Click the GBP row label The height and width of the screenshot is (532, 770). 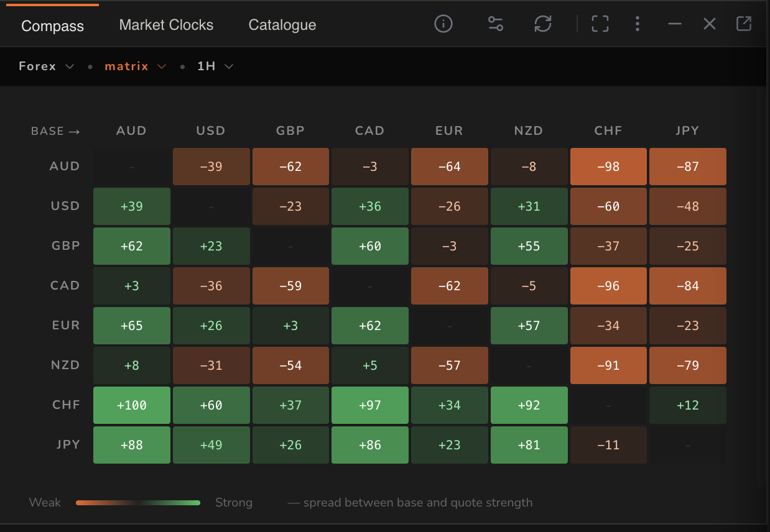[65, 246]
